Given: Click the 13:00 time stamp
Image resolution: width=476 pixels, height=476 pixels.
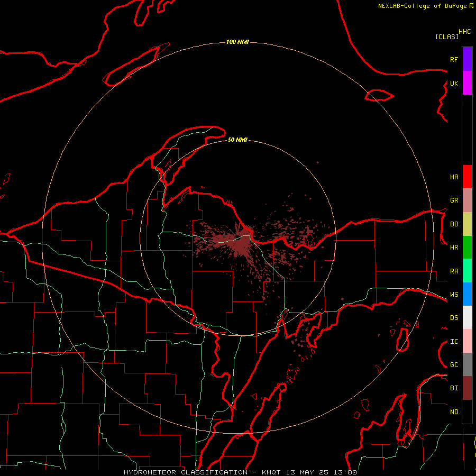Looking at the screenshot, I should [x=345, y=472].
